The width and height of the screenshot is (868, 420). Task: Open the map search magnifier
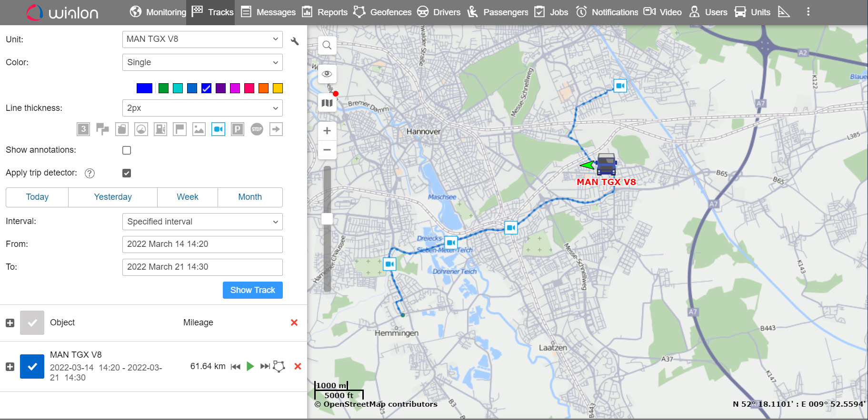point(327,46)
